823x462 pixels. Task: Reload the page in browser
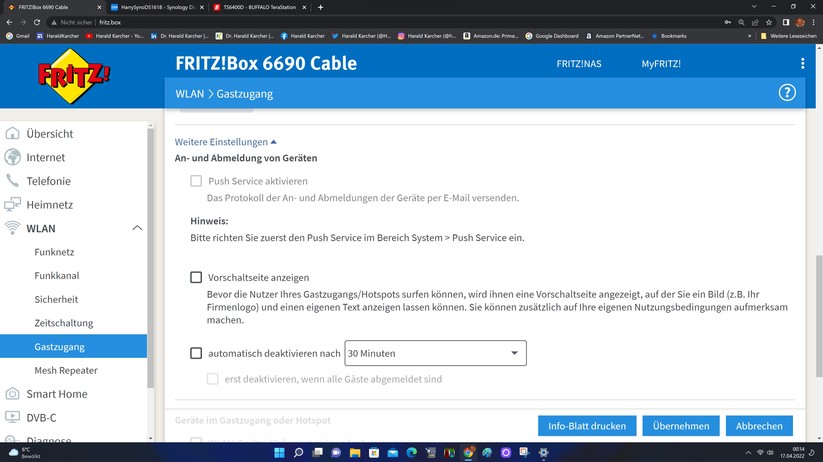37,22
